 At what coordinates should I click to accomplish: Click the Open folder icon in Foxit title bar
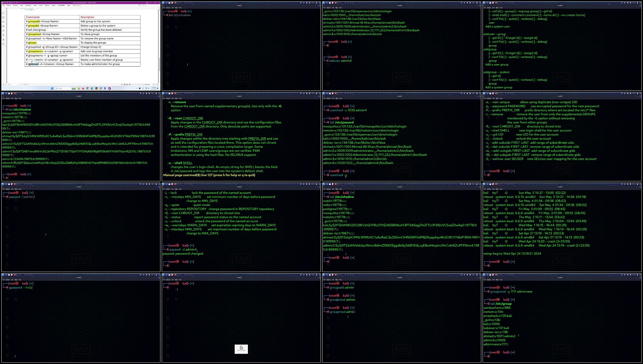5,3
